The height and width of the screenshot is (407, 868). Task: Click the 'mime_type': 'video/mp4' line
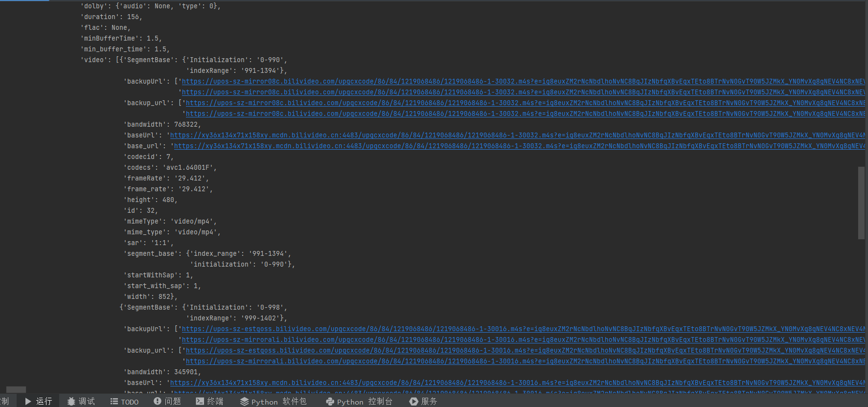(172, 232)
